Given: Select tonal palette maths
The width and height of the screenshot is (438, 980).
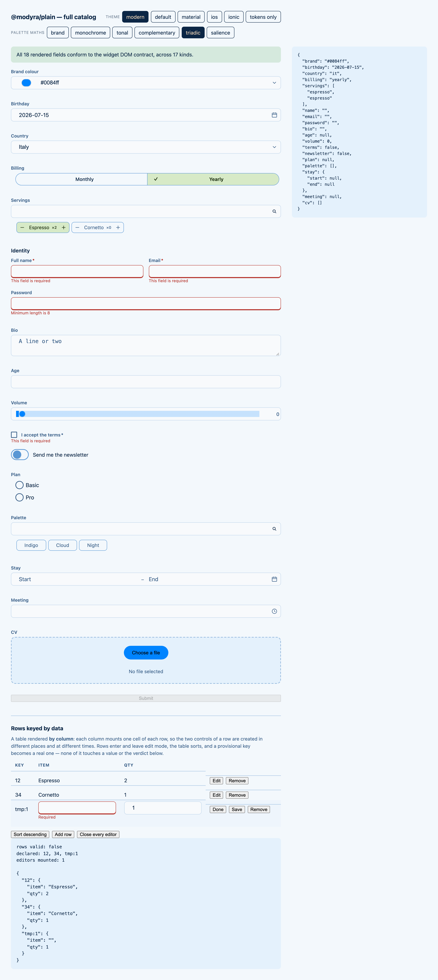Looking at the screenshot, I should coord(122,33).
